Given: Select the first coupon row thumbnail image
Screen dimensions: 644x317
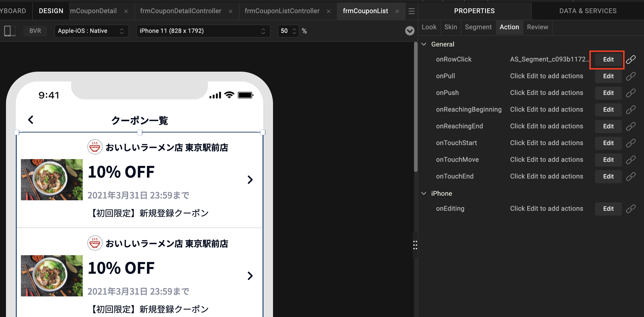Looking at the screenshot, I should click(x=51, y=179).
